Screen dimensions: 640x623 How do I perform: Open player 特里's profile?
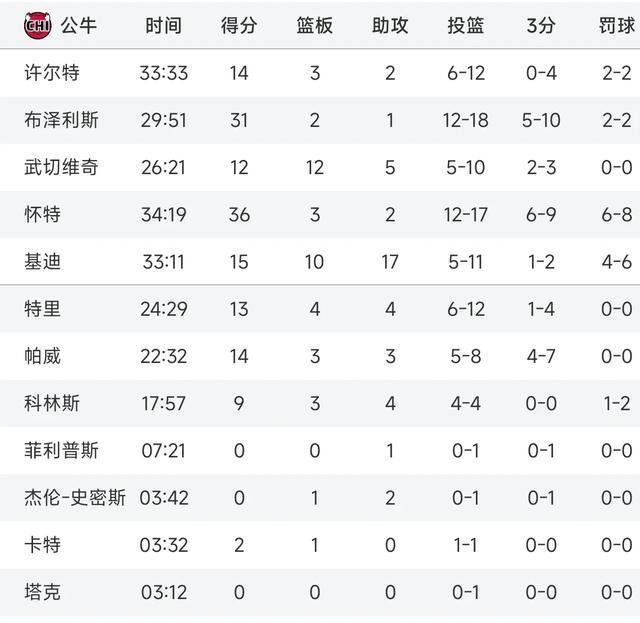point(42,309)
